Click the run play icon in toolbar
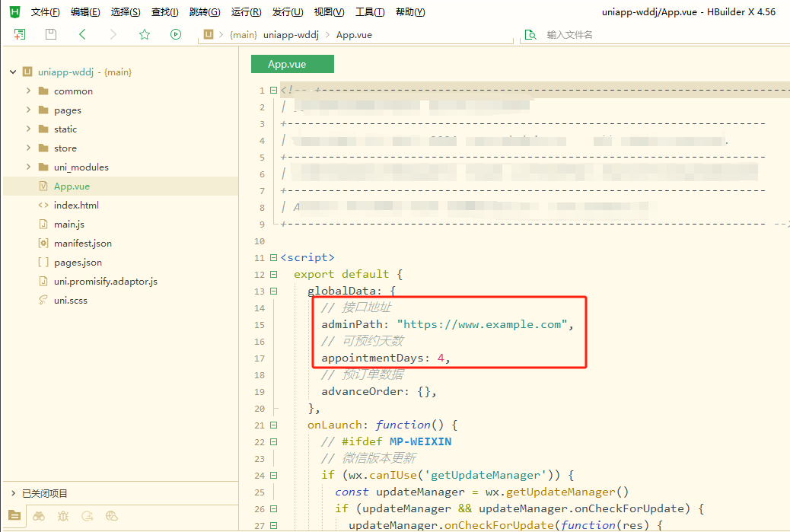790x532 pixels. [176, 34]
